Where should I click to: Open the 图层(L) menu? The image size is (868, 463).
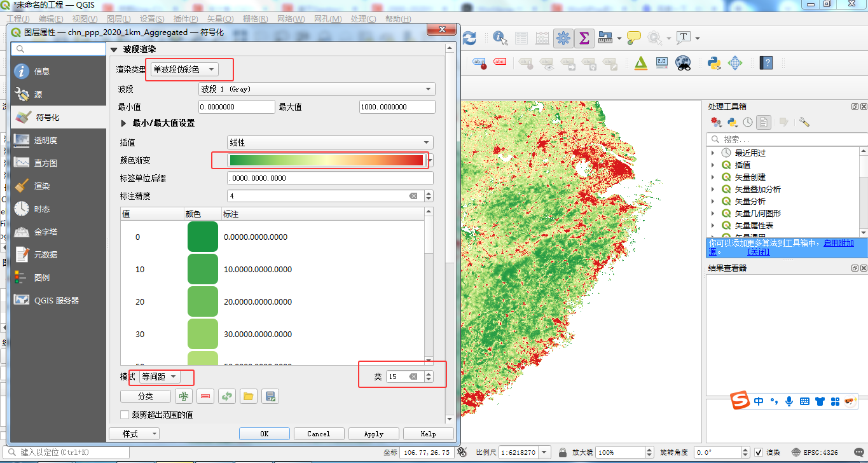119,19
